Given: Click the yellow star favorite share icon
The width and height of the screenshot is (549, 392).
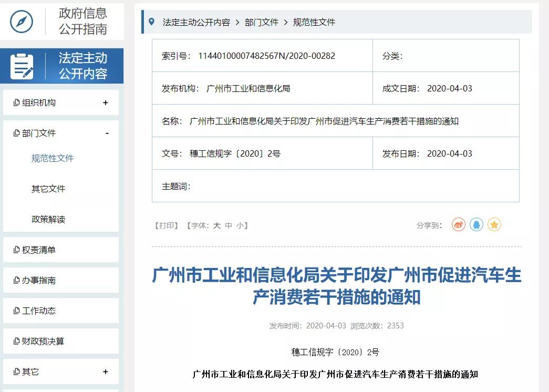Looking at the screenshot, I should [x=494, y=224].
